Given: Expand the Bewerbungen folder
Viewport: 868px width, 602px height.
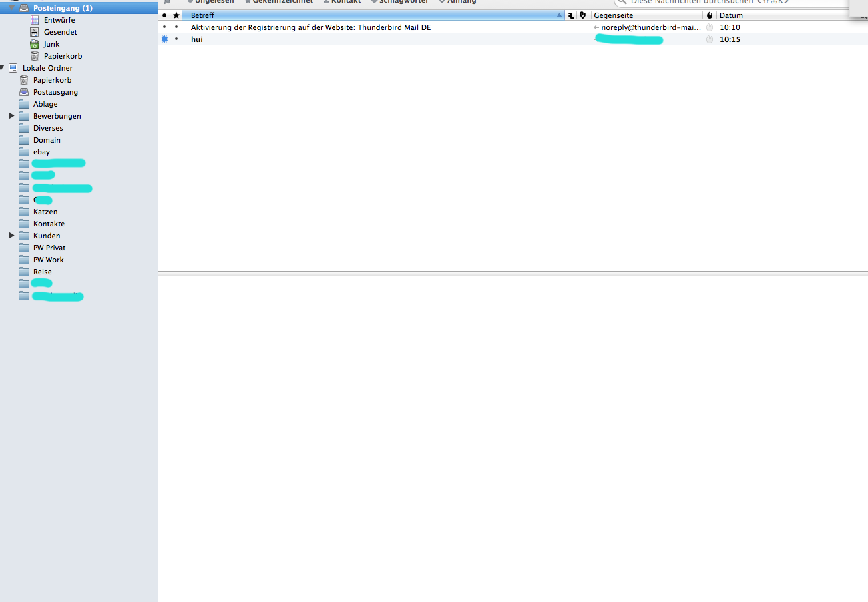Looking at the screenshot, I should (11, 116).
